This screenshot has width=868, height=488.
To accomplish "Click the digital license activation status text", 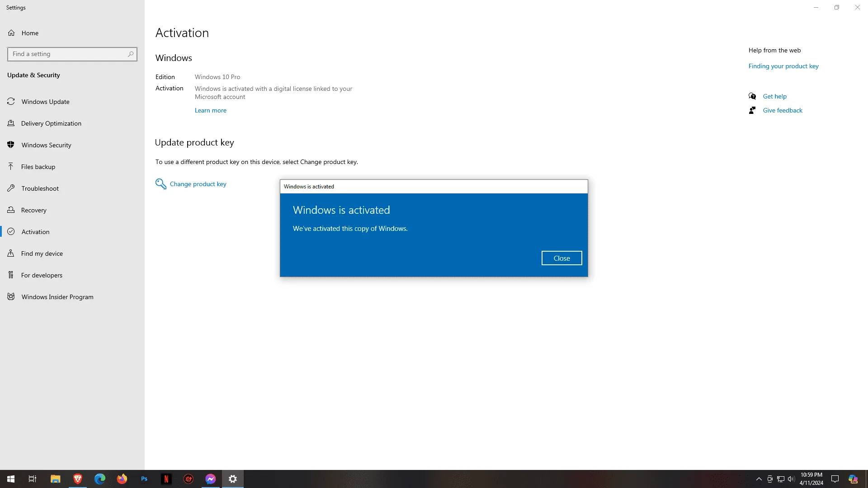I will coord(274,93).
